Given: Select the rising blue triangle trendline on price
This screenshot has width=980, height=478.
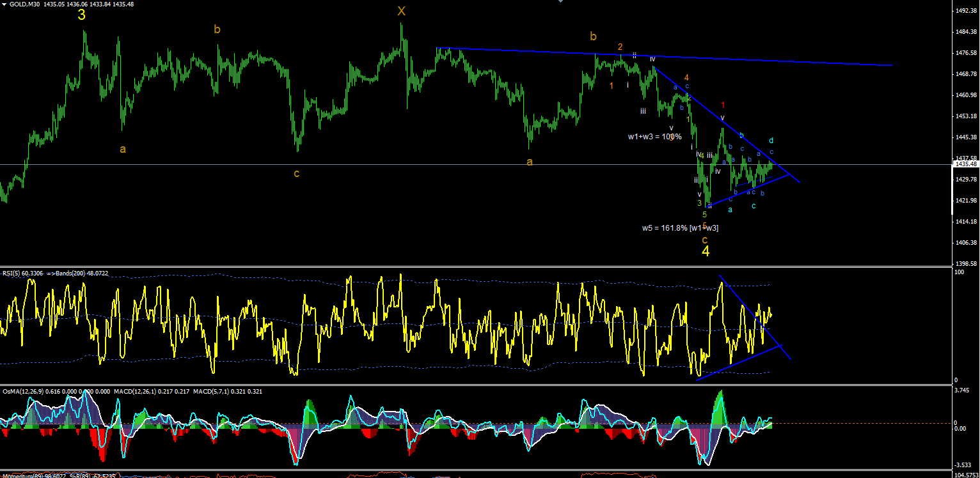Looking at the screenshot, I should coord(749,189).
